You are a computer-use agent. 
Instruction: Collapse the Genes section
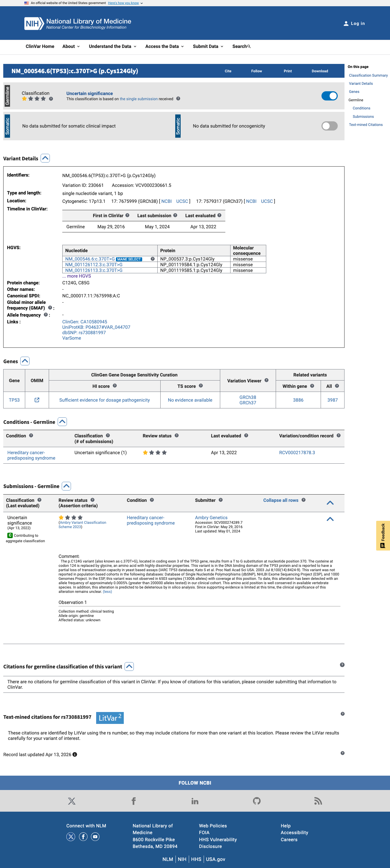tap(25, 361)
